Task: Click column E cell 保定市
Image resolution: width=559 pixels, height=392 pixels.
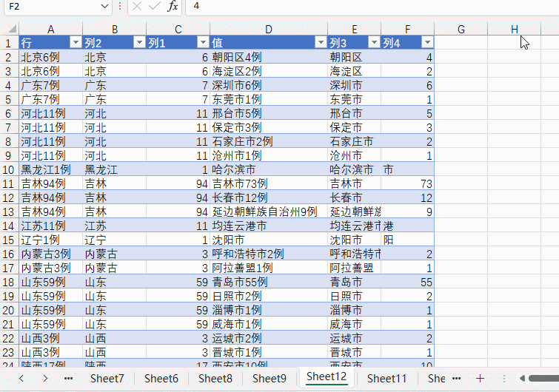Action: 355,127
